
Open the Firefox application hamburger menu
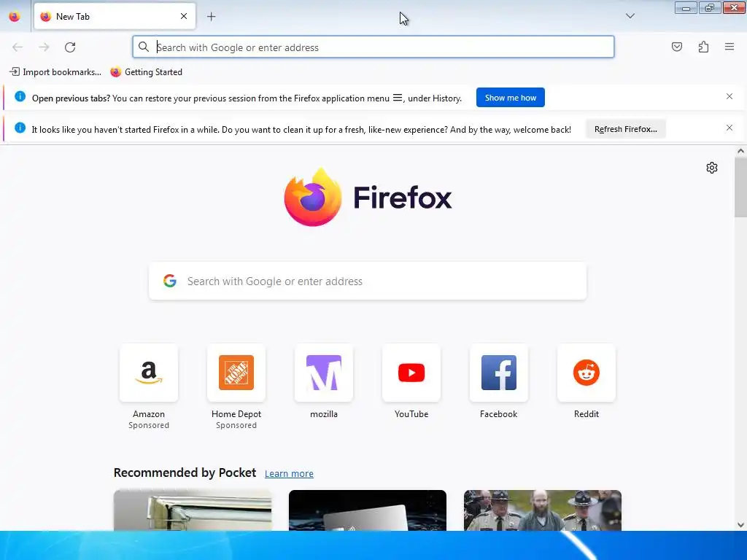pyautogui.click(x=729, y=47)
